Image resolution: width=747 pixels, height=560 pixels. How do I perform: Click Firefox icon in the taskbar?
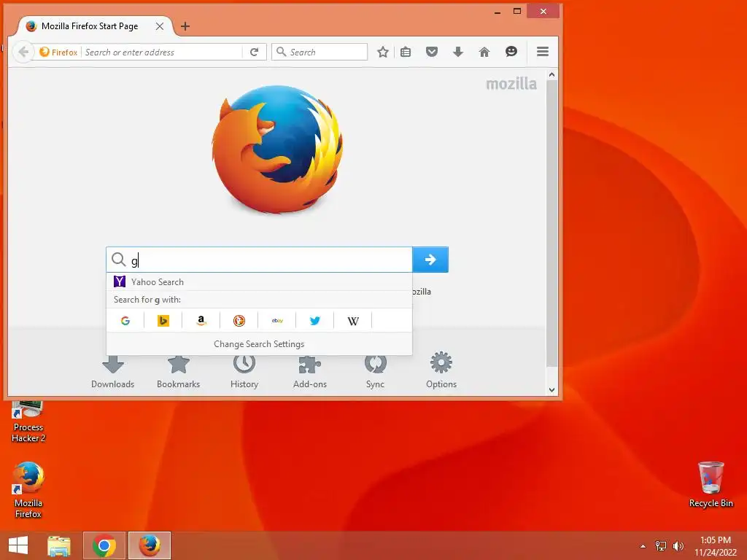tap(149, 545)
